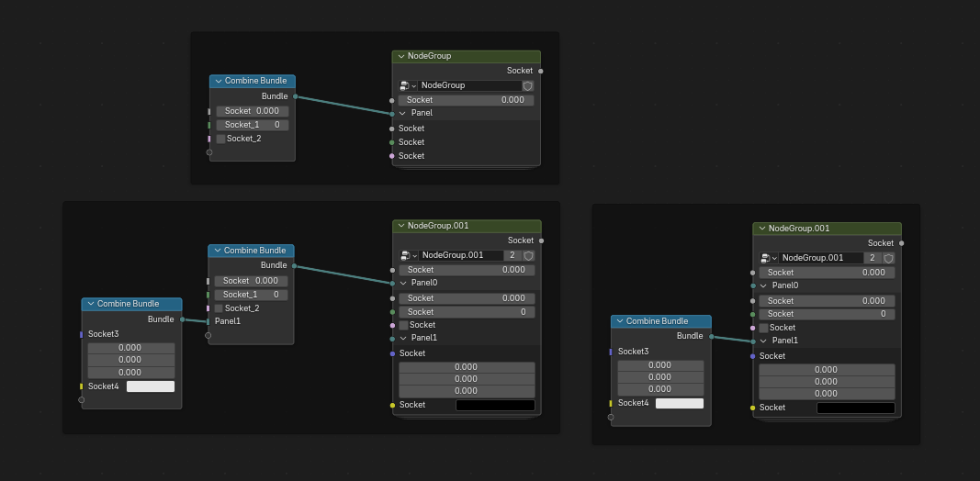Select the top NodeGroup node header

467,56
